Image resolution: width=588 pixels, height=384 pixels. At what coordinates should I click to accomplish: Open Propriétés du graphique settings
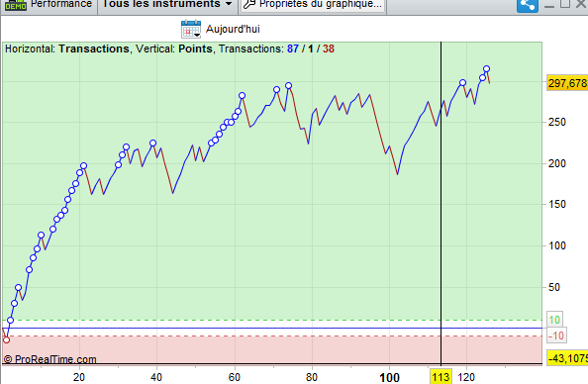(x=313, y=5)
